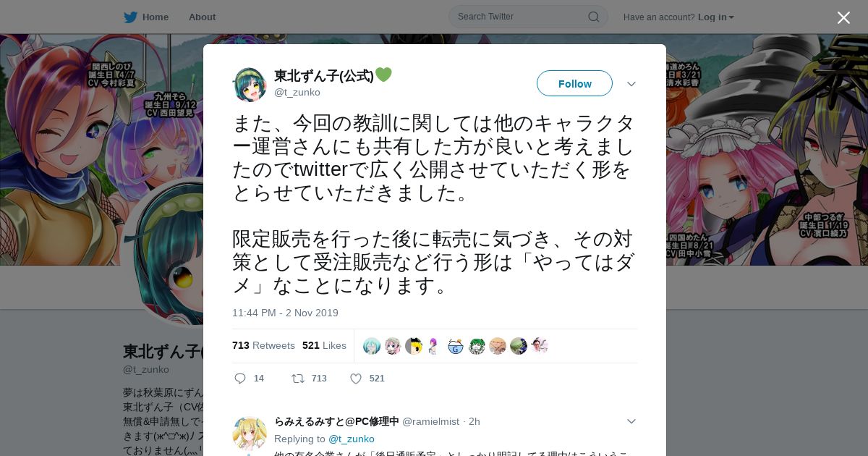
Task: Click the first liker avatar with teal hair
Action: click(372, 346)
